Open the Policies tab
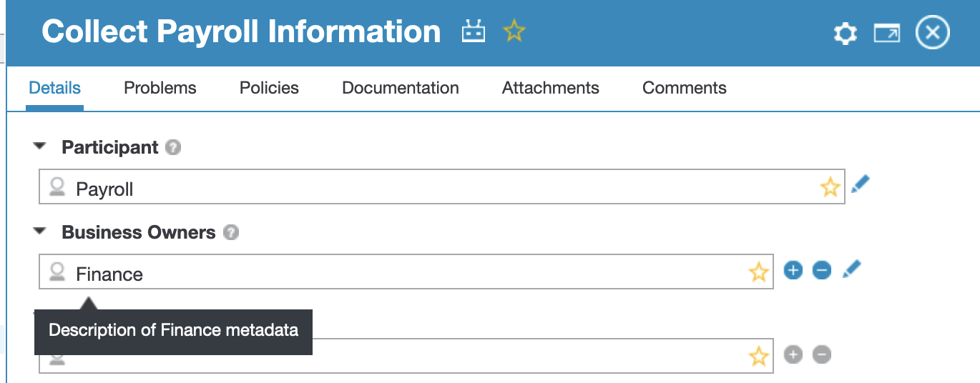This screenshot has height=383, width=980. [x=269, y=88]
